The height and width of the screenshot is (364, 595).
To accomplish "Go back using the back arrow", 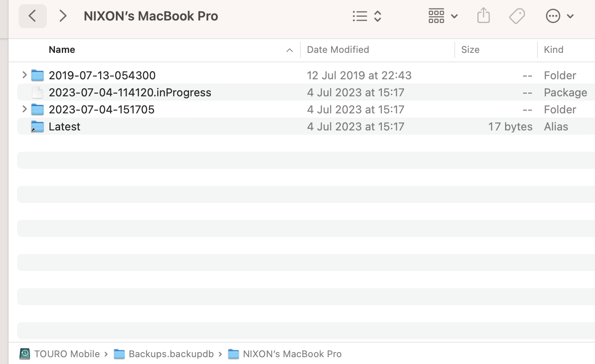I will [x=33, y=16].
